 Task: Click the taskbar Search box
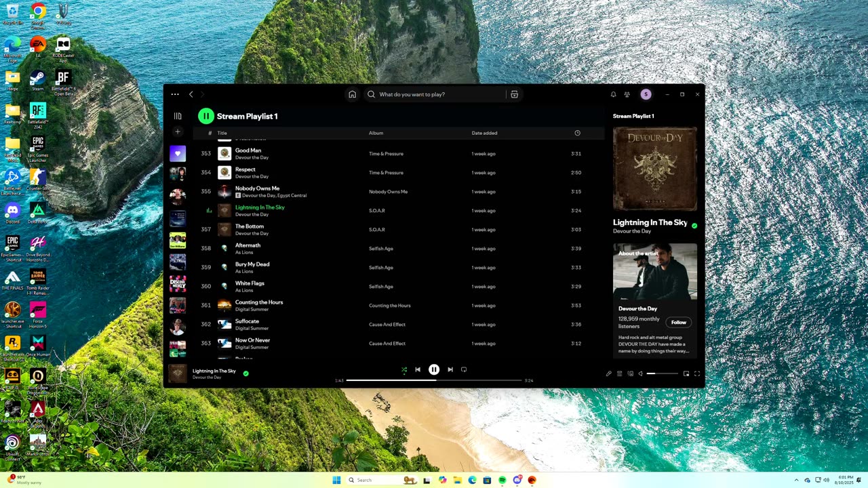pyautogui.click(x=383, y=480)
